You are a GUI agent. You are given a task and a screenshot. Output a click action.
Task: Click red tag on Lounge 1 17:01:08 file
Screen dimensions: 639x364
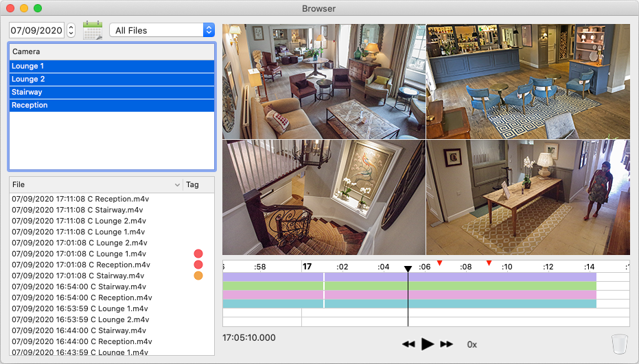coord(198,254)
